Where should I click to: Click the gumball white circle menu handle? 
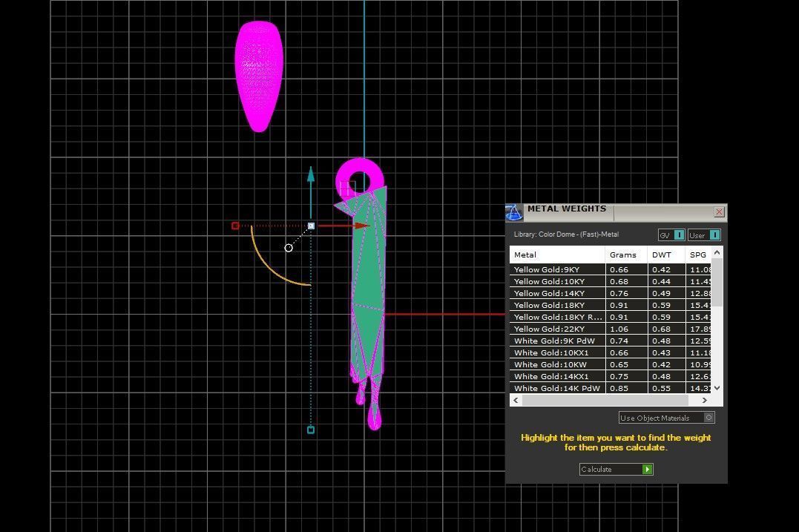tap(289, 248)
